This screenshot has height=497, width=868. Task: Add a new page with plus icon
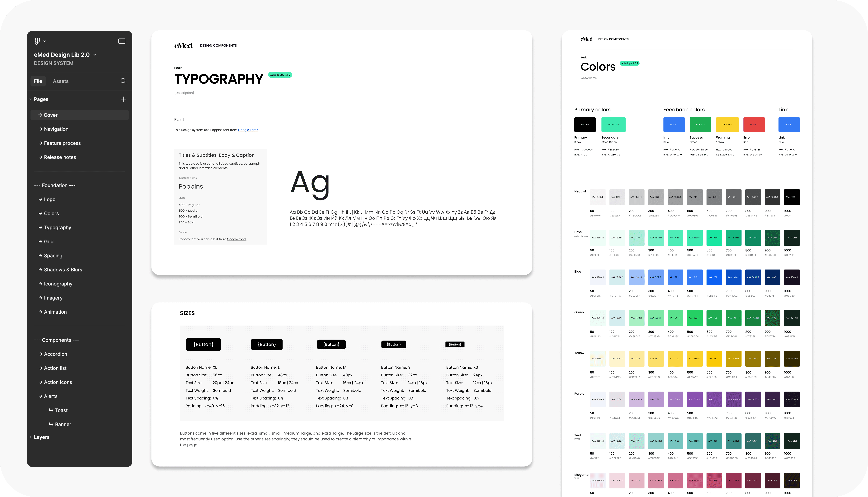[123, 99]
